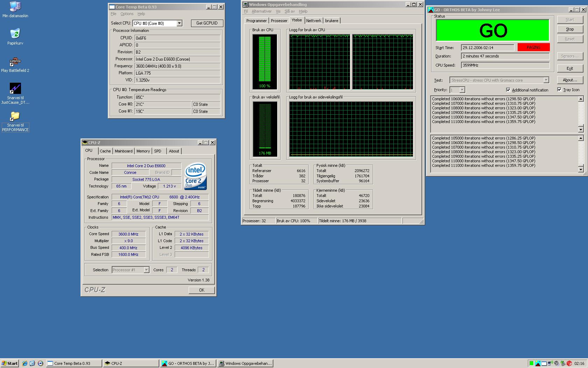Click the CPU usage meter showing 100 %
The image size is (588, 368).
(265, 62)
